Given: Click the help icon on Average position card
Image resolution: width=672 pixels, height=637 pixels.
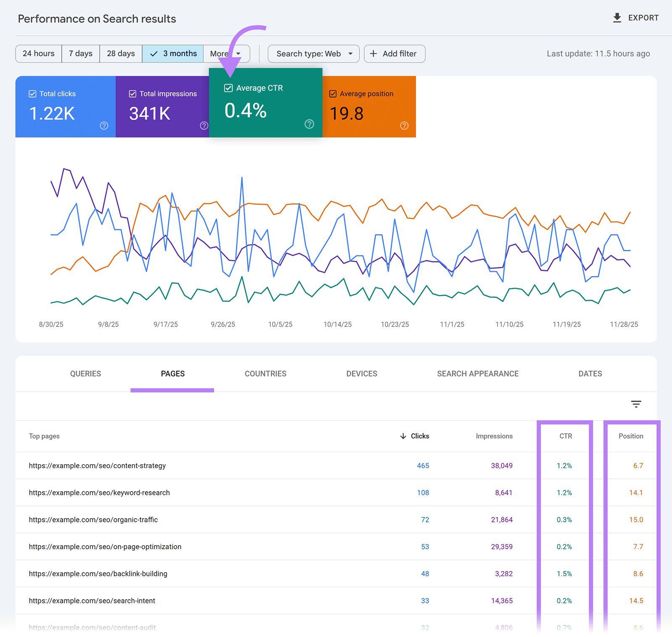Looking at the screenshot, I should [404, 125].
